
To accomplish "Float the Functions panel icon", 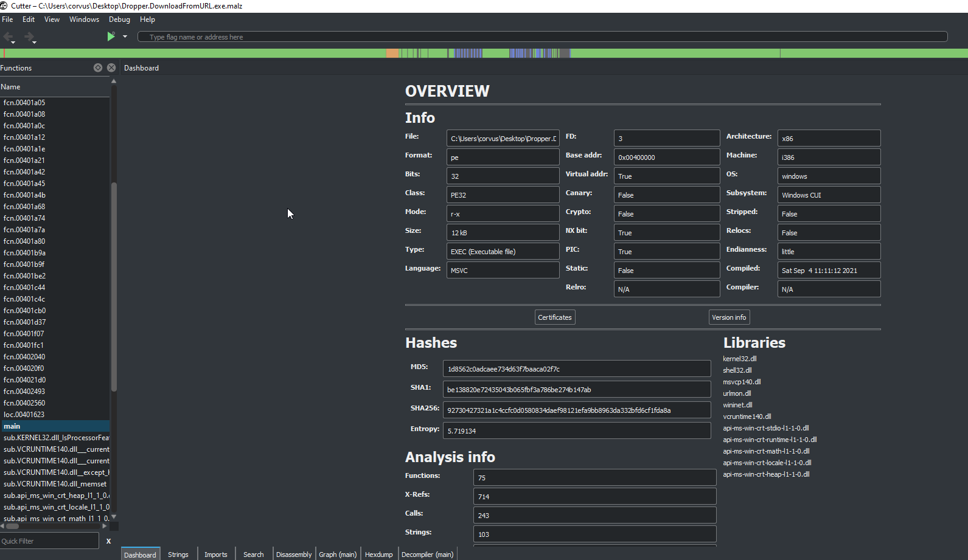I will coord(98,67).
